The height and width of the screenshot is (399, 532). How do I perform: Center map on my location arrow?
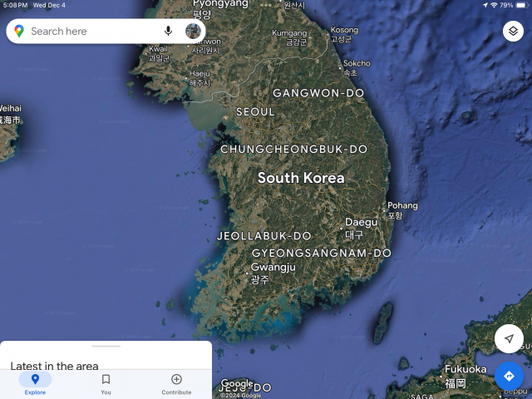(x=509, y=339)
